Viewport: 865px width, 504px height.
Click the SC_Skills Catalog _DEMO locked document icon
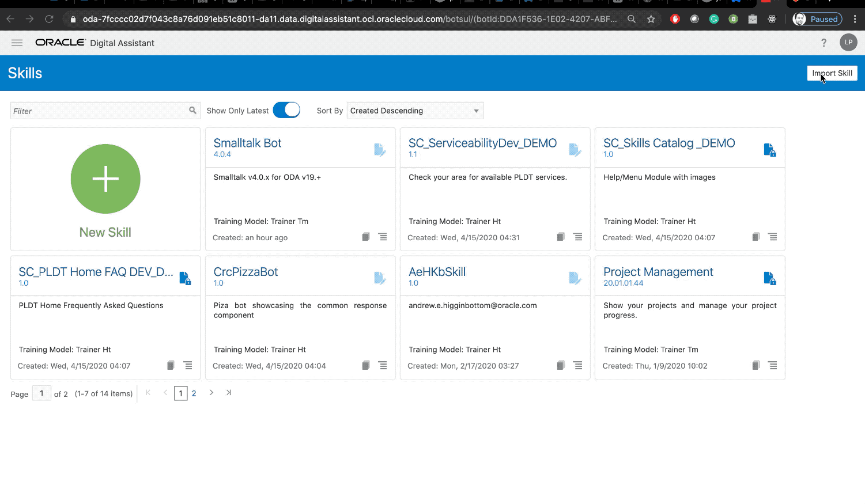tap(770, 150)
